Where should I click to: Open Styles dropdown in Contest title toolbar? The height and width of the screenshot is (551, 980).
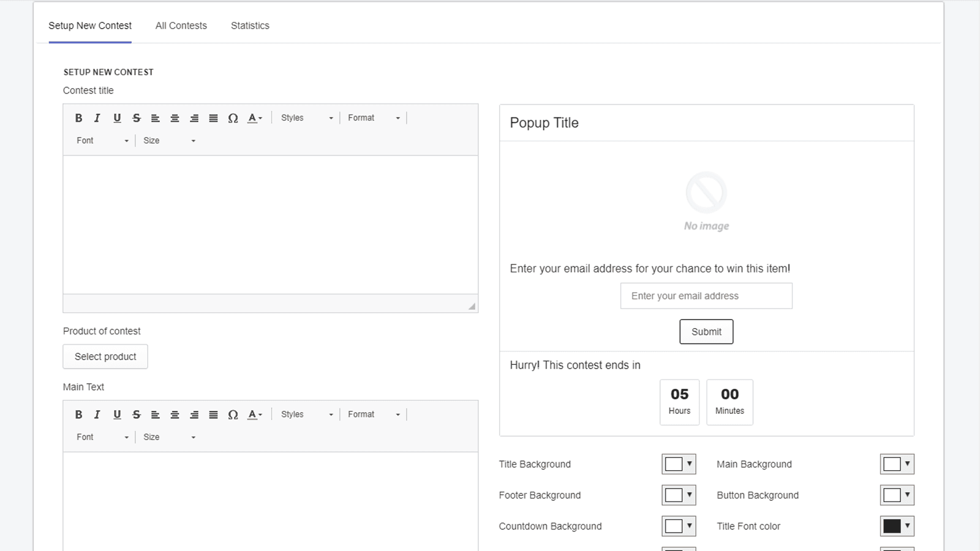(x=306, y=118)
